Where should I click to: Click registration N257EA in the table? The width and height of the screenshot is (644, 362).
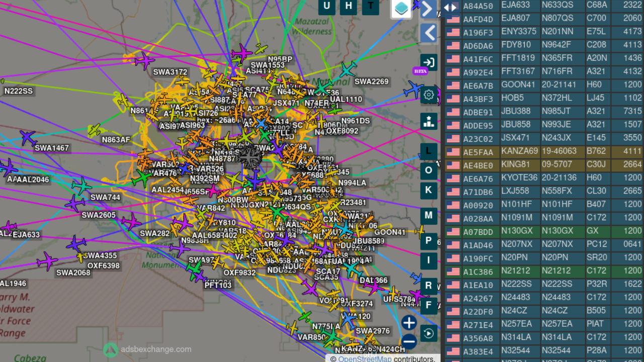tap(557, 324)
